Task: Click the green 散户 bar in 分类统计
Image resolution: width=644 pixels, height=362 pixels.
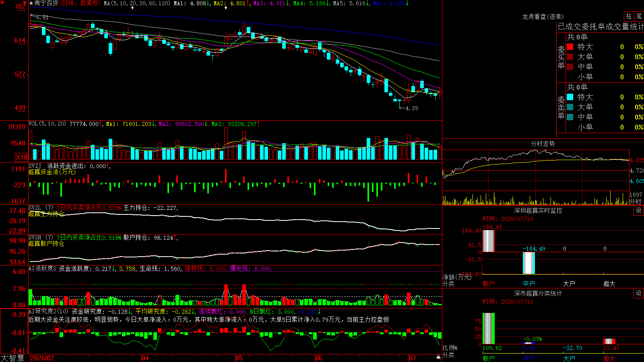Action: click(488, 329)
